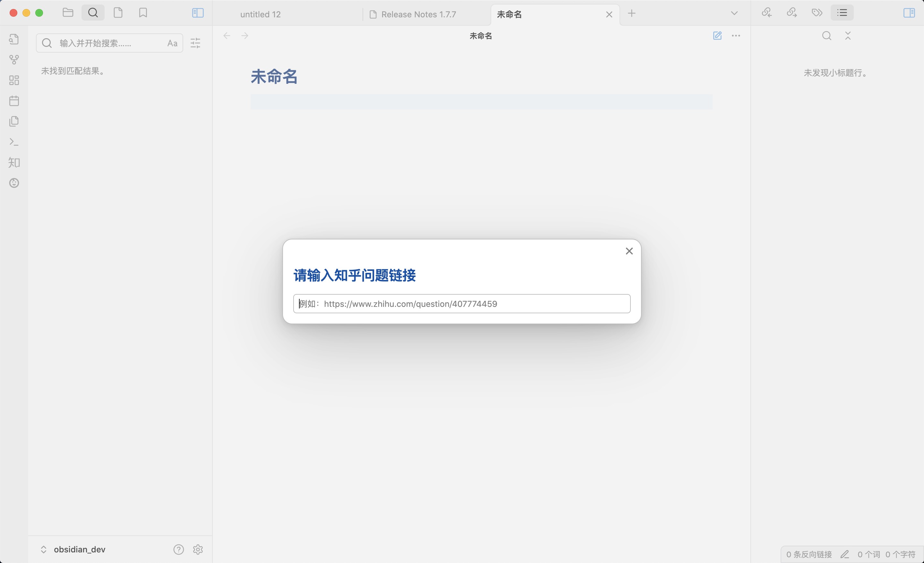Toggle edit mode with the pencil icon
The height and width of the screenshot is (563, 924).
(x=717, y=36)
